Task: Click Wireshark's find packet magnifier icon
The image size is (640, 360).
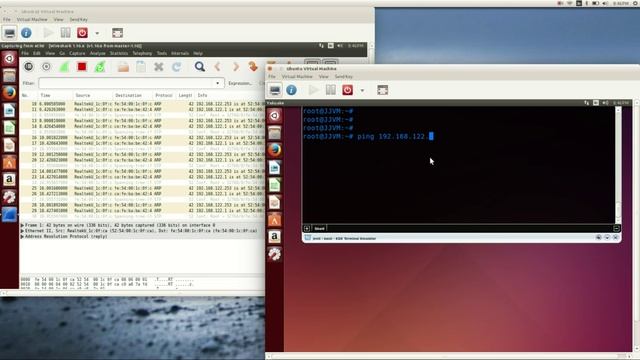Action: (200, 67)
